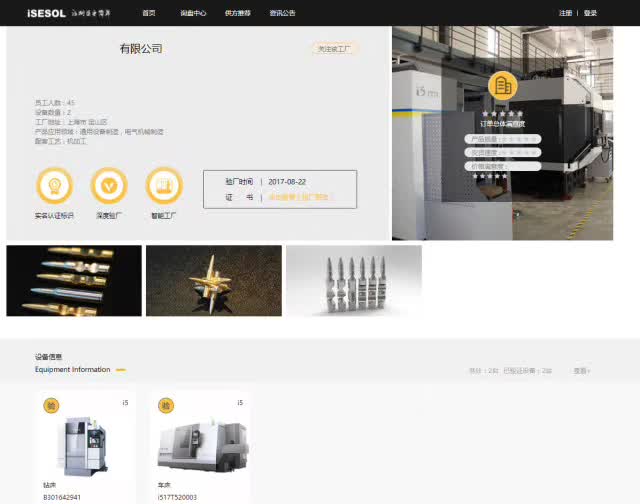Click the 注册 link
Image resolution: width=640 pixels, height=504 pixels.
pyautogui.click(x=566, y=13)
